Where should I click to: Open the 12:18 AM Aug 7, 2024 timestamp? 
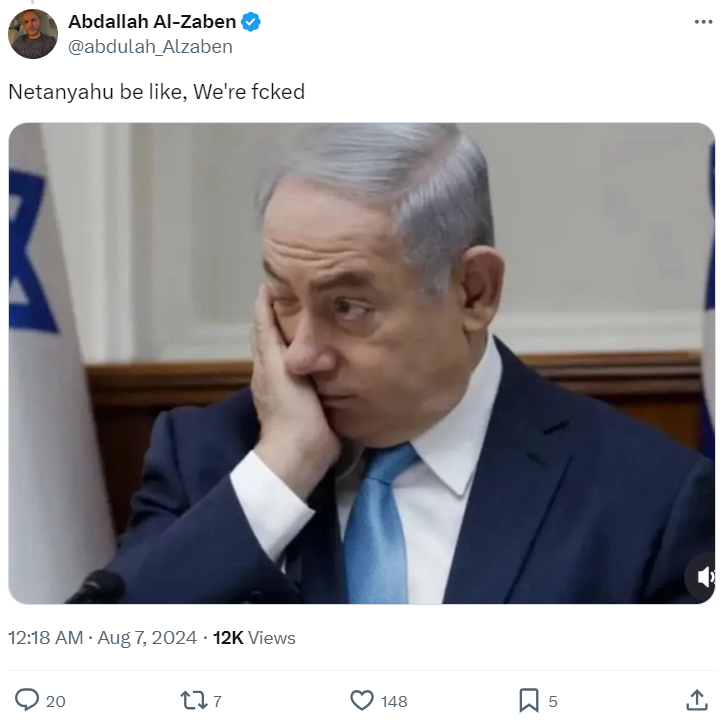102,638
